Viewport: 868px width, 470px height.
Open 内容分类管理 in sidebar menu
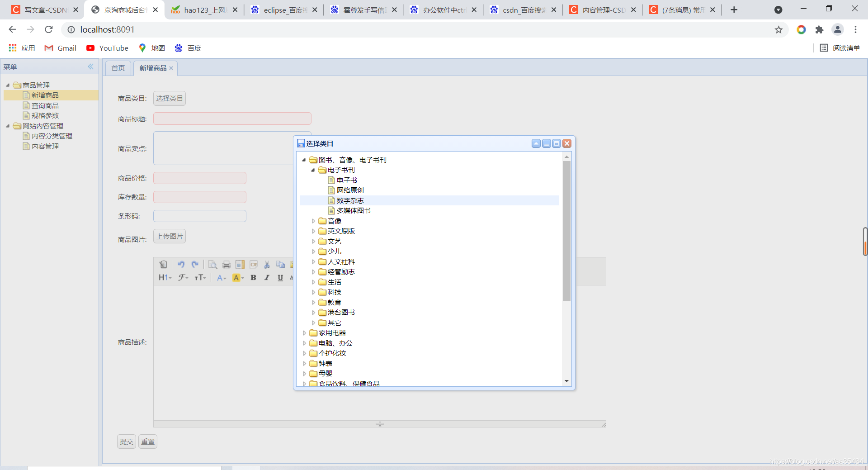pos(52,136)
